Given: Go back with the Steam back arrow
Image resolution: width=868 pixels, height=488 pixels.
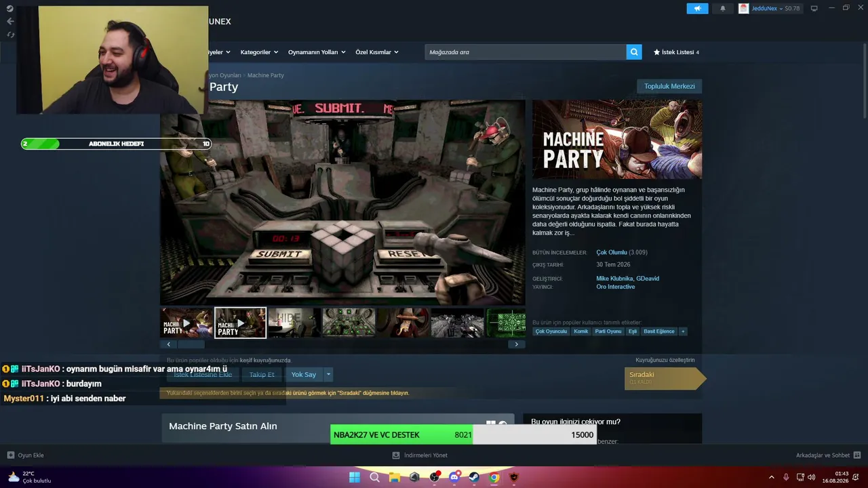Looking at the screenshot, I should [10, 21].
